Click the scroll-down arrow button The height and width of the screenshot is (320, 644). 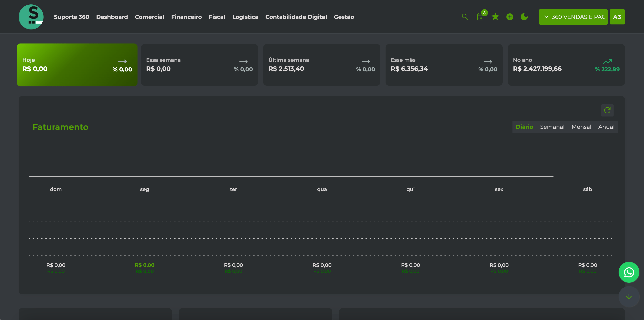tap(629, 297)
